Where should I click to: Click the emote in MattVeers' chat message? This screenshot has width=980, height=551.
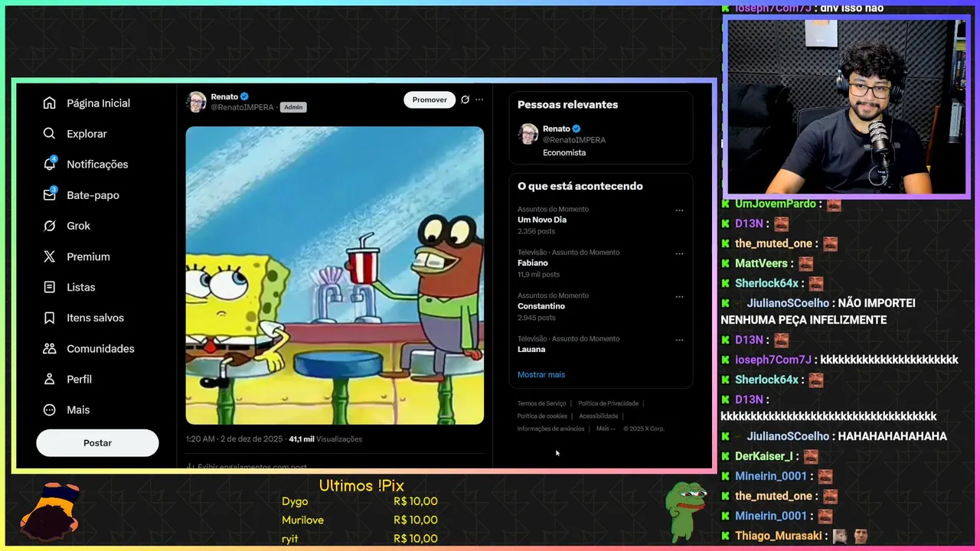[805, 264]
